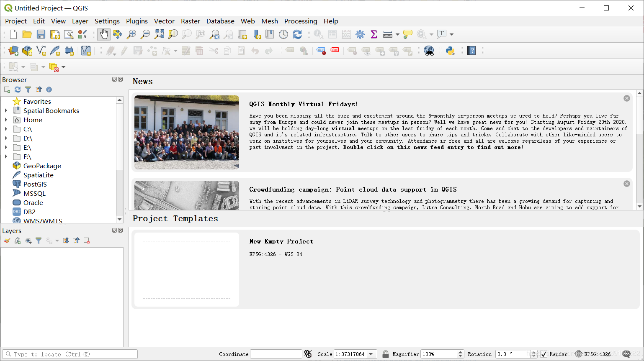Screen dimensions: 644x361
Task: Open the measure tool dropdown arrow
Action: (397, 34)
